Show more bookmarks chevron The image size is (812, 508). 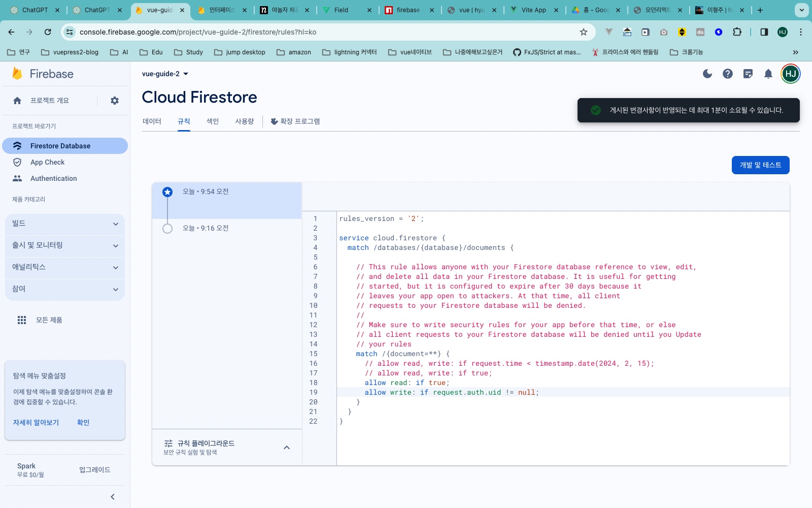tap(796, 52)
